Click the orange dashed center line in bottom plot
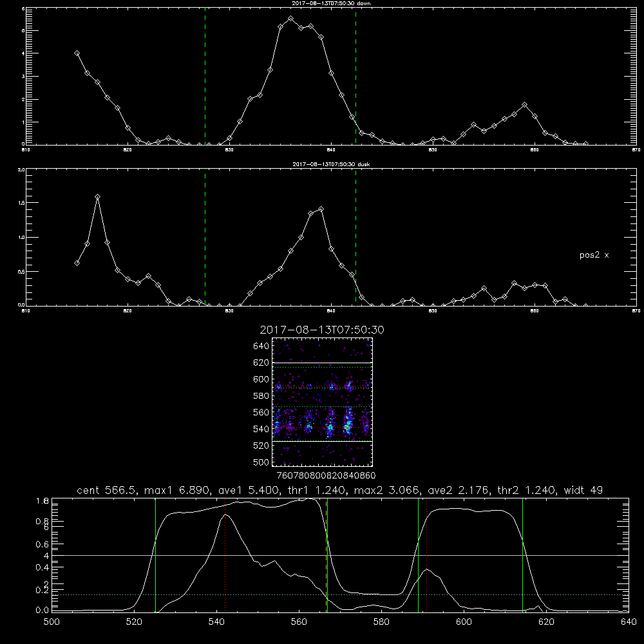This screenshot has width=644, height=644. pyautogui.click(x=326, y=555)
